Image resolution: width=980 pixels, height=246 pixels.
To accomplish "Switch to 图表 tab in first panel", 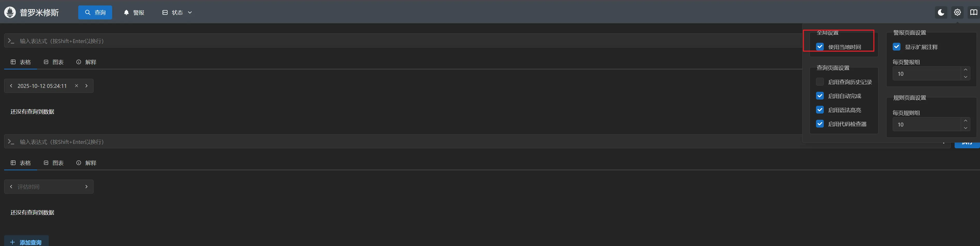I will [54, 62].
